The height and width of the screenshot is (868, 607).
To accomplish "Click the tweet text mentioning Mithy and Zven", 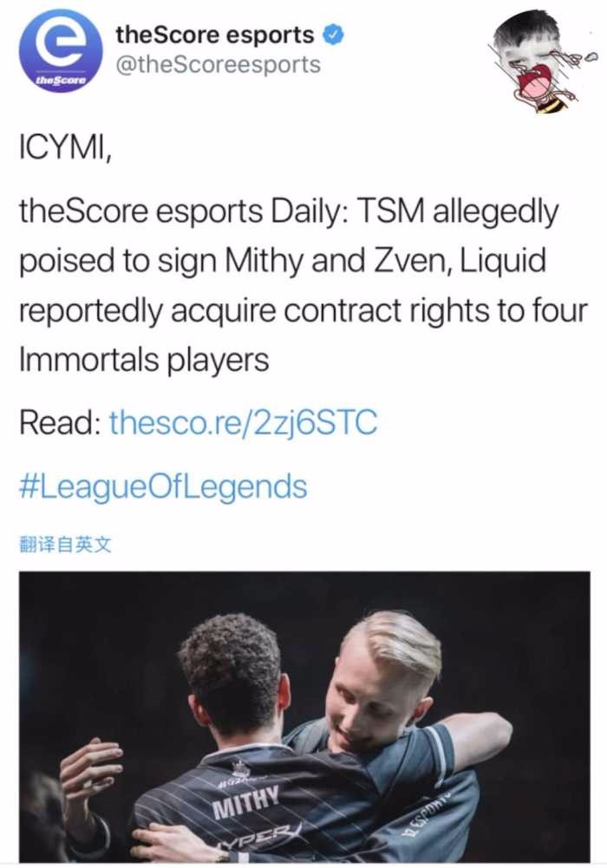I will tap(303, 285).
